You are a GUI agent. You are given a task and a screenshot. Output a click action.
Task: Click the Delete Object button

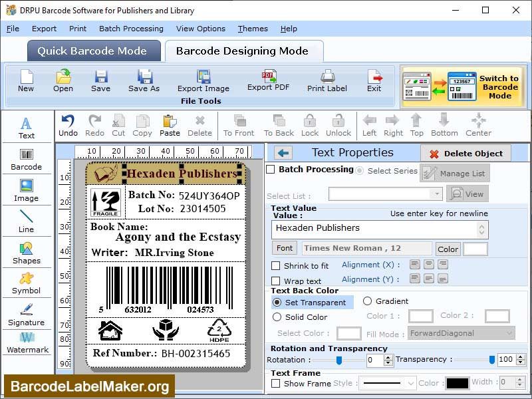pos(465,152)
